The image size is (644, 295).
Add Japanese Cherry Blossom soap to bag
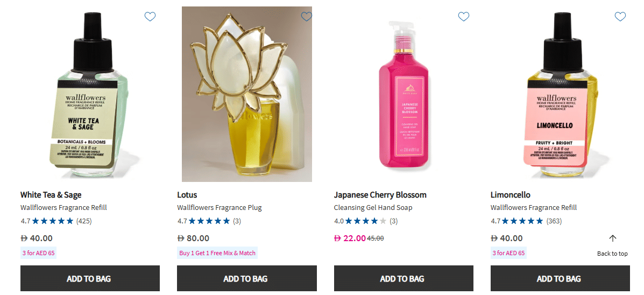(x=404, y=278)
